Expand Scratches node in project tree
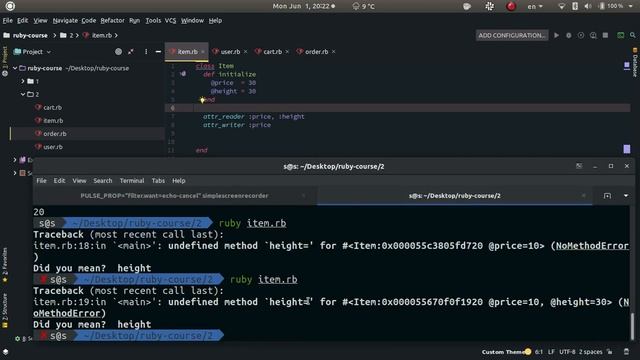 point(15,173)
